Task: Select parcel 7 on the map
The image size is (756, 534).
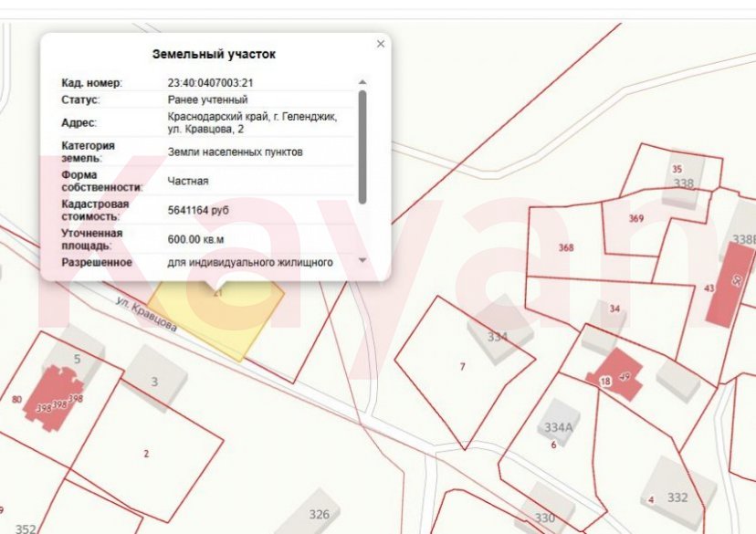Action: pos(462,367)
